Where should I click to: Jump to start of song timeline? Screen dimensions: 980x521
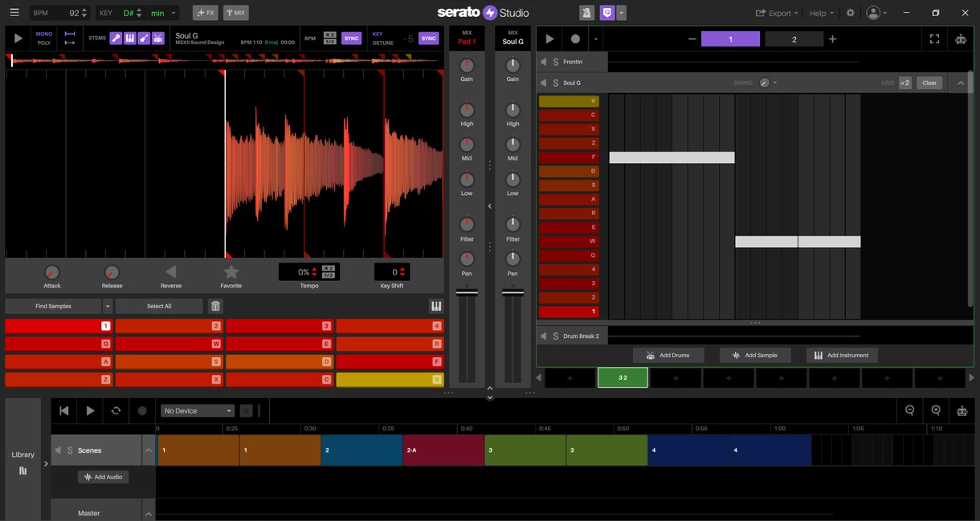point(64,410)
